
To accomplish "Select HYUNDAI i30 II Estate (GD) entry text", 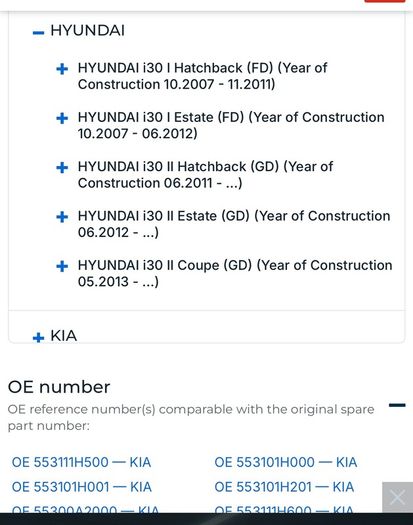I will pos(234,224).
